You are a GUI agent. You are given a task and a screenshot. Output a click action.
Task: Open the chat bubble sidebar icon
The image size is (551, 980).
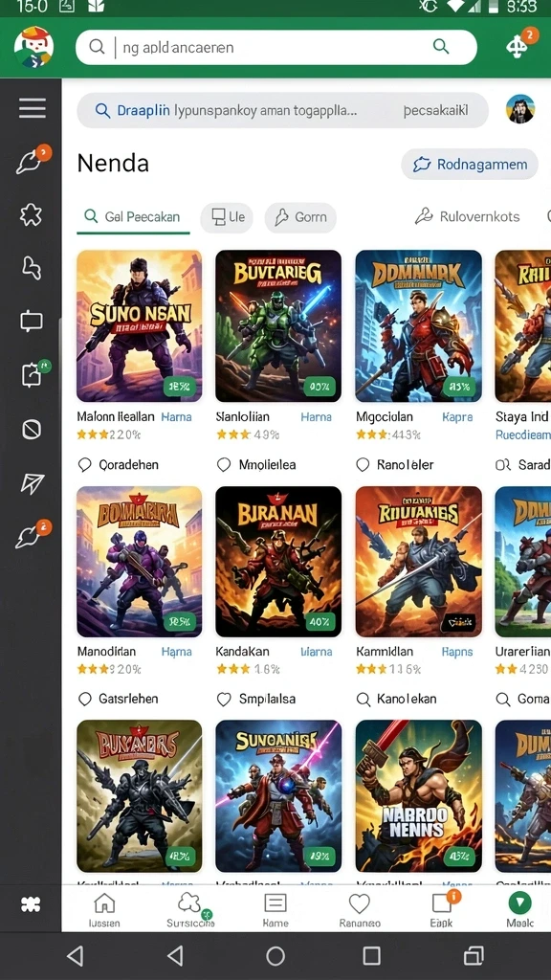click(32, 322)
